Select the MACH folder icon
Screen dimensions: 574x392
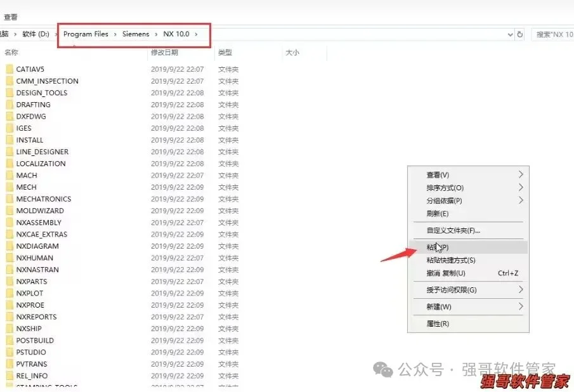point(10,175)
